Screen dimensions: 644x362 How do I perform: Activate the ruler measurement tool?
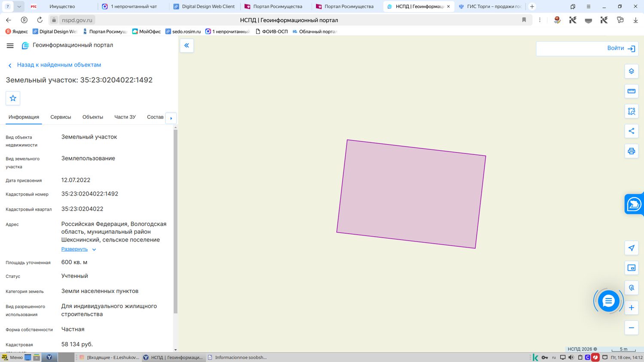point(631,91)
